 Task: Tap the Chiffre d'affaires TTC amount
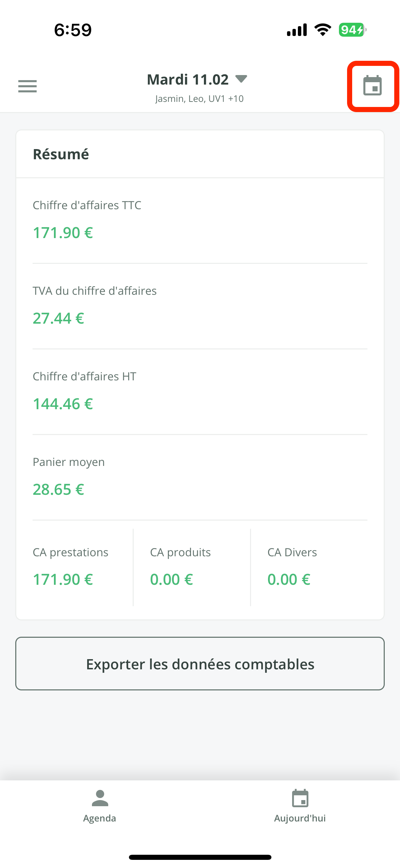(63, 233)
